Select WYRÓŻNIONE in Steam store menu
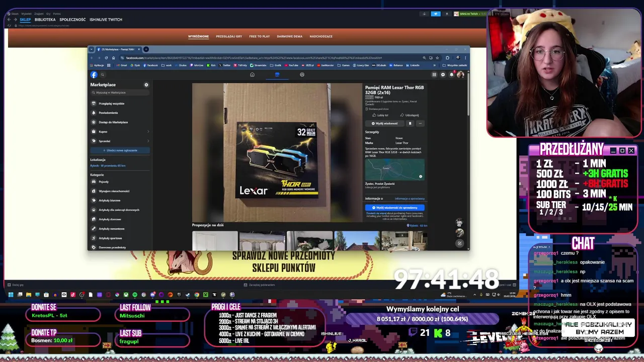This screenshot has height=362, width=644. tap(198, 36)
